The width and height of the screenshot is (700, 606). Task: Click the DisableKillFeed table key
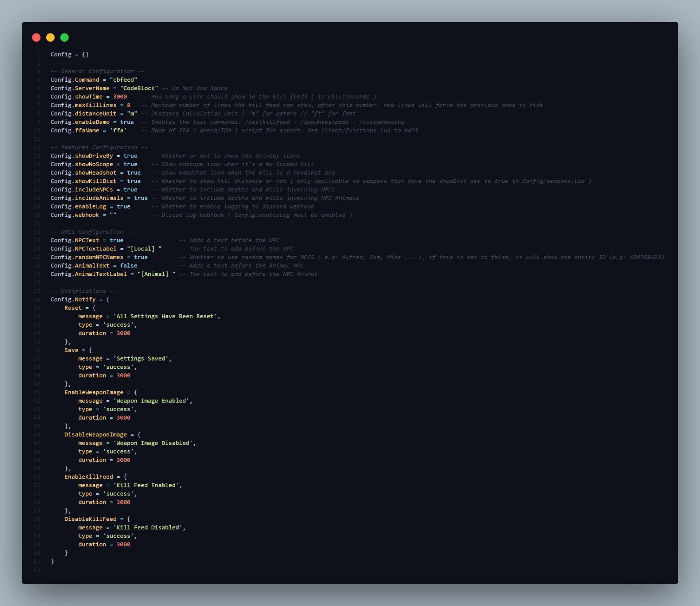pyautogui.click(x=90, y=519)
